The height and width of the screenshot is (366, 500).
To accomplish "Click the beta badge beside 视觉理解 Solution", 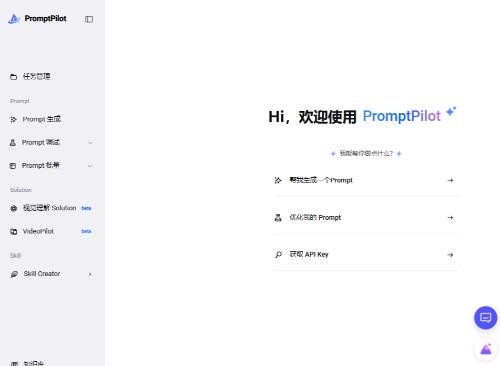I will 86,208.
